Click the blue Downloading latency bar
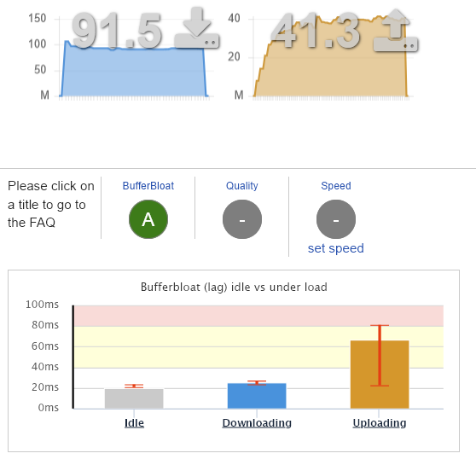The width and height of the screenshot is (476, 465). click(257, 396)
